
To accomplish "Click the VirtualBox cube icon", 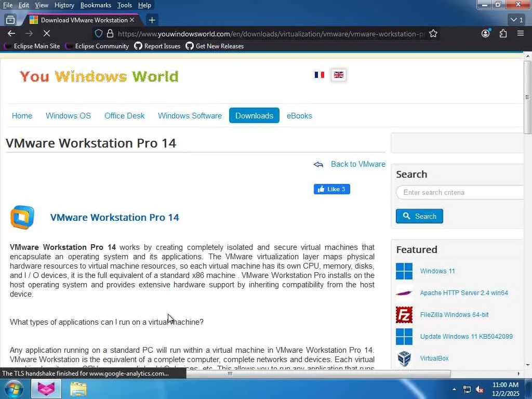I will [x=404, y=358].
